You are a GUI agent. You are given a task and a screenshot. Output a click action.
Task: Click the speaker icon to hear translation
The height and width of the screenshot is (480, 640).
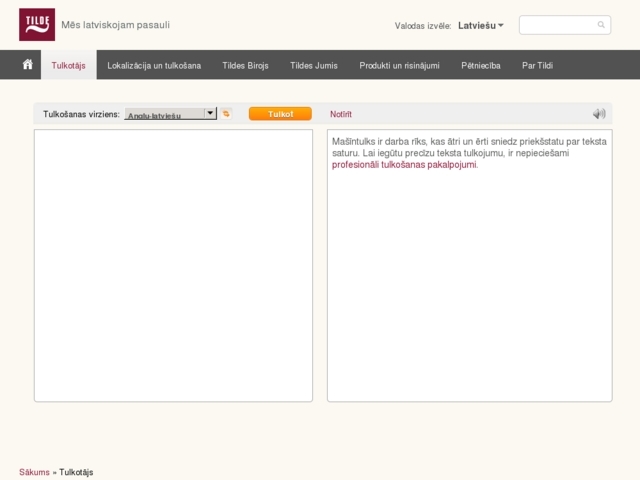click(x=599, y=114)
